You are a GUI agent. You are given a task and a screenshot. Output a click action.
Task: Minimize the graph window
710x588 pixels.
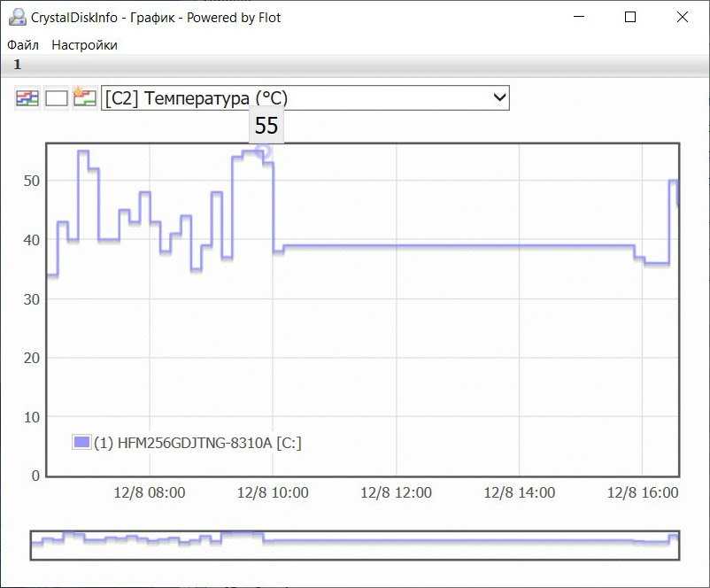(579, 17)
